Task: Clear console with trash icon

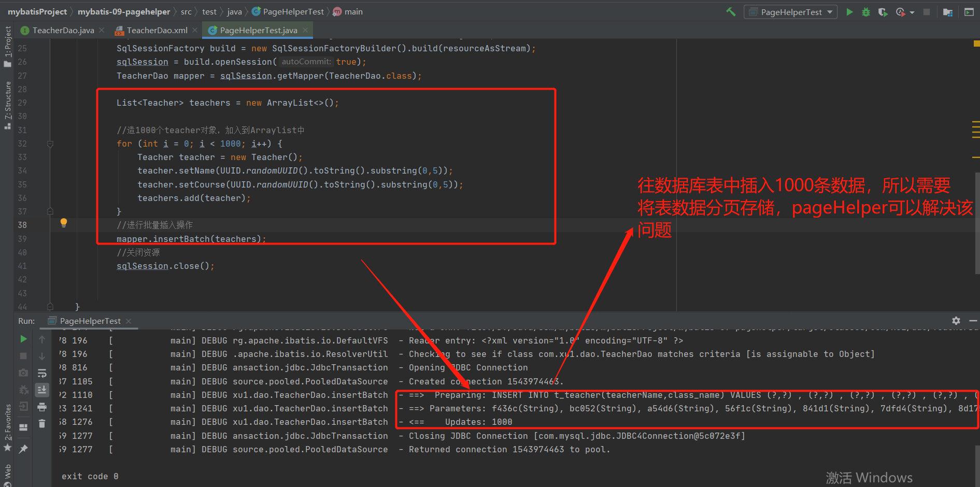Action: [42, 424]
